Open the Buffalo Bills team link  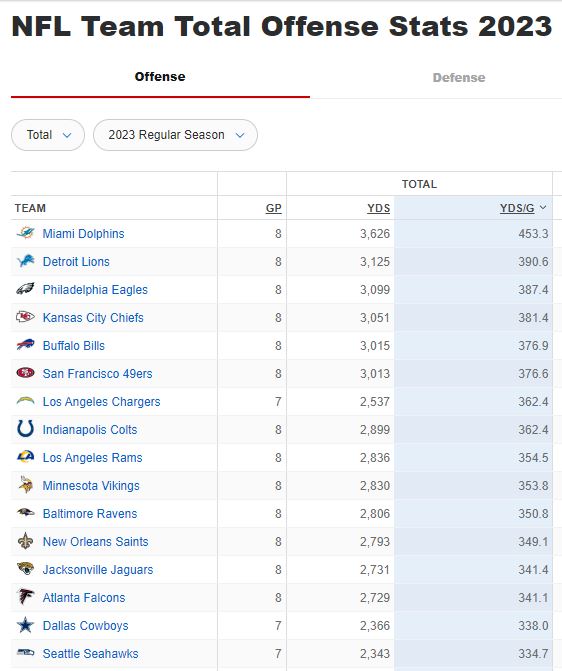tap(74, 346)
